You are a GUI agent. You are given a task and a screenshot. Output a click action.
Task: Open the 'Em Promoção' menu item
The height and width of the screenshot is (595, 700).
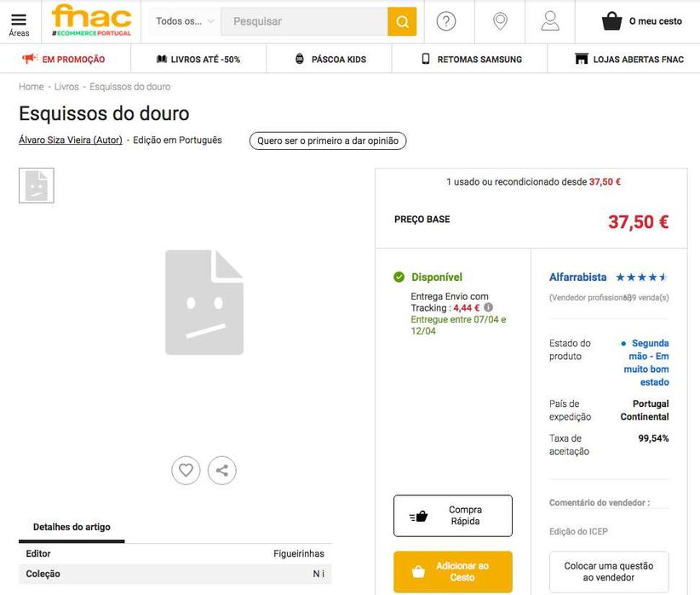pyautogui.click(x=65, y=60)
